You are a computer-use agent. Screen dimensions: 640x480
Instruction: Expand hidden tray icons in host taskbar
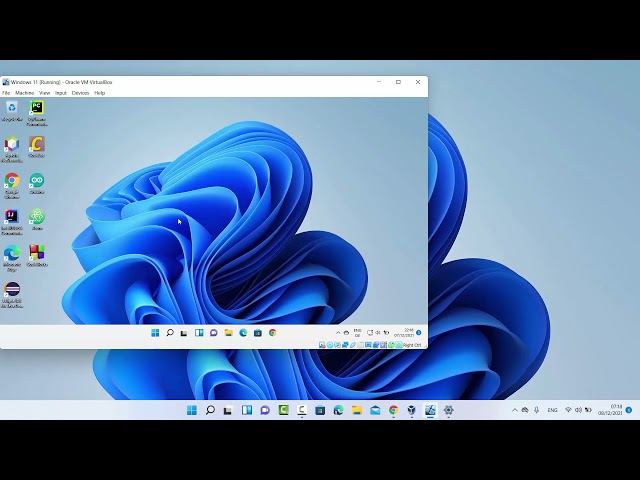[515, 410]
